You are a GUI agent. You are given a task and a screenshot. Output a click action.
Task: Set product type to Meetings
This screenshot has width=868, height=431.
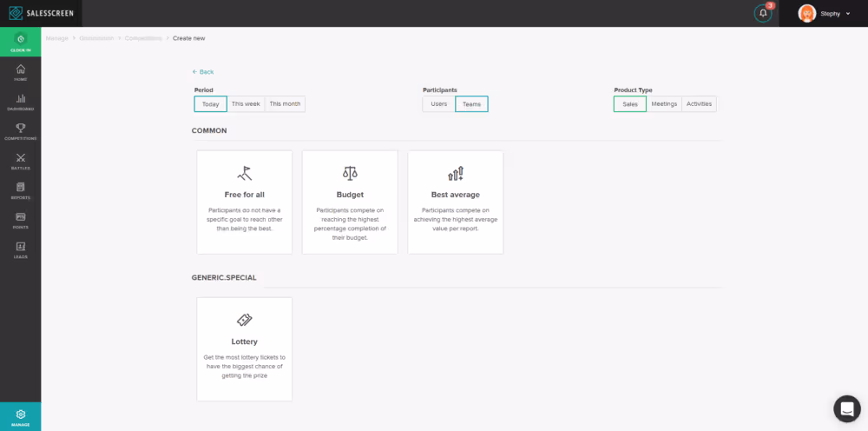coord(664,104)
